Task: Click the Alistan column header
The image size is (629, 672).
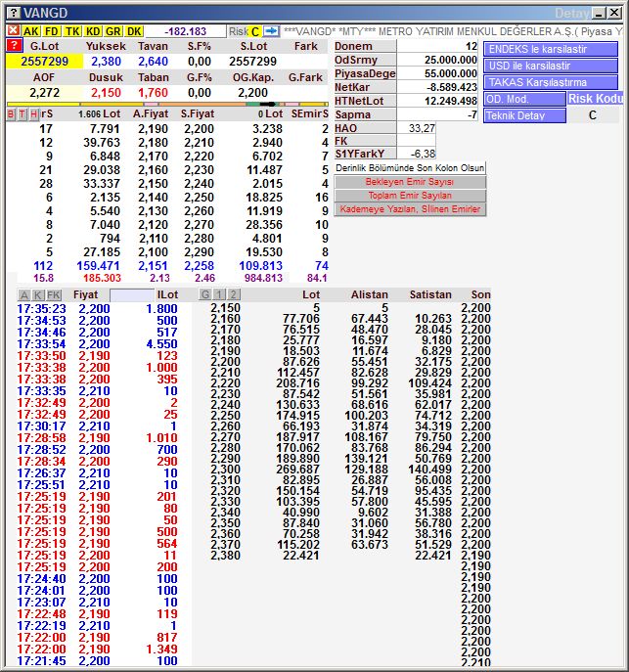Action: pyautogui.click(x=370, y=294)
